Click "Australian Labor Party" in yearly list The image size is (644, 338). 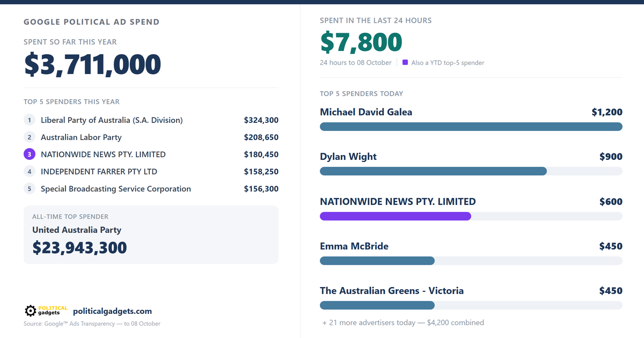point(81,137)
